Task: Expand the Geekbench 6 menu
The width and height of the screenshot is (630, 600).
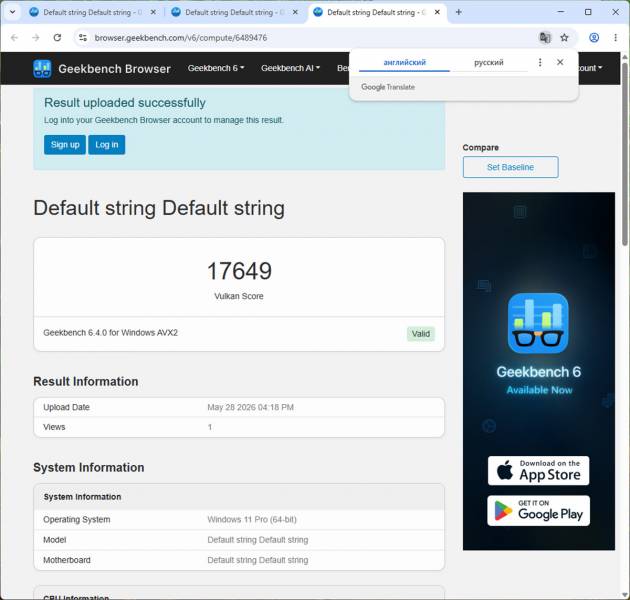Action: point(216,68)
